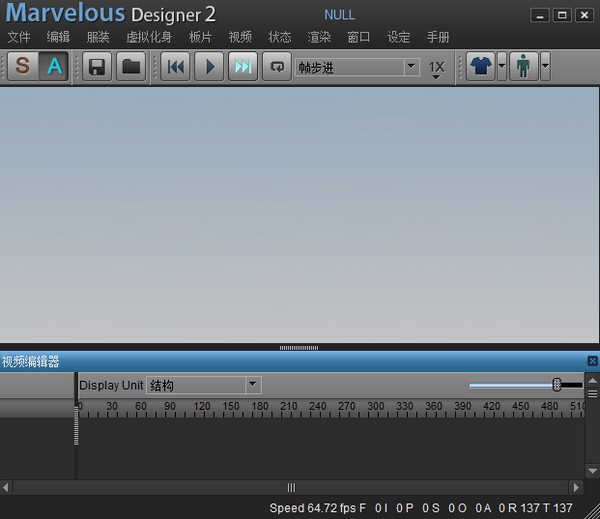Click the horizontal scrollbar right arrow

click(576, 488)
